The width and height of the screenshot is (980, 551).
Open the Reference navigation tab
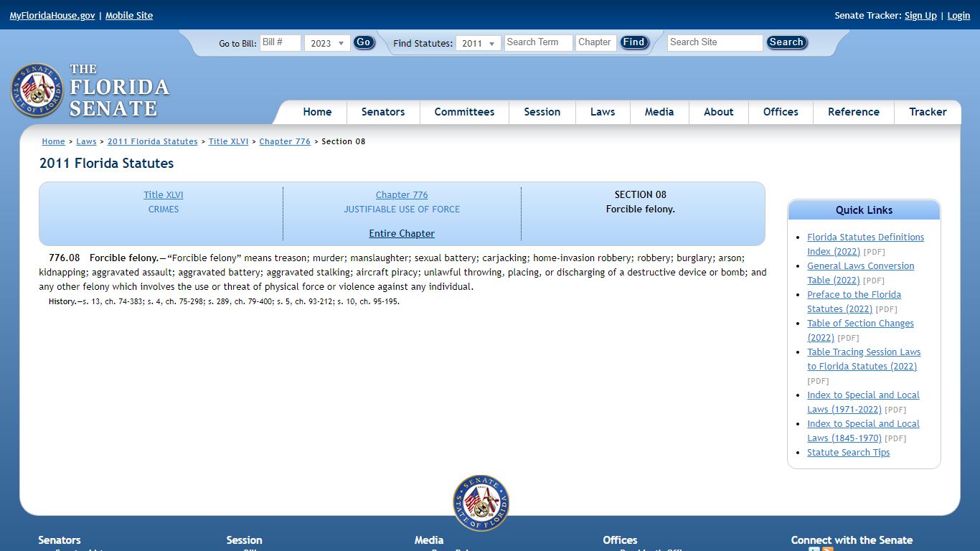click(x=854, y=112)
